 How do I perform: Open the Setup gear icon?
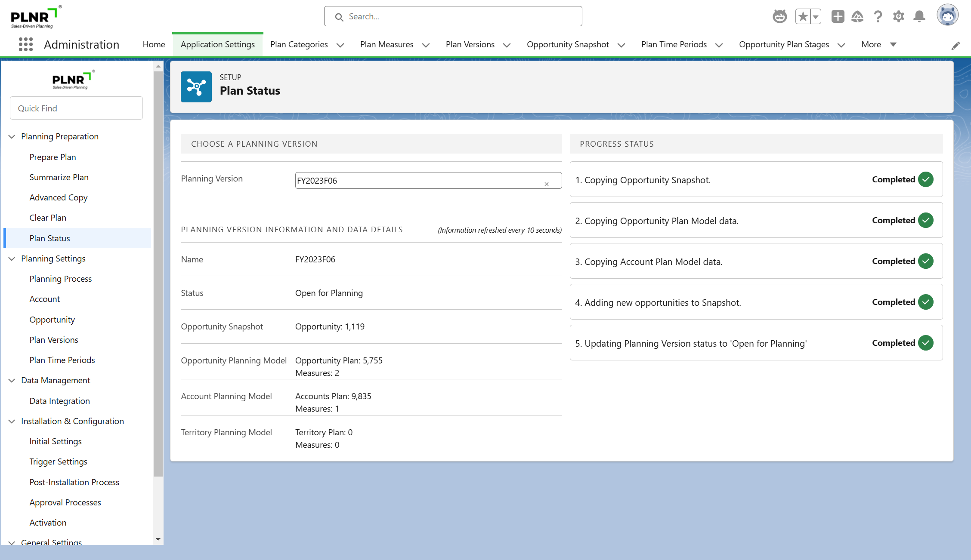click(898, 17)
